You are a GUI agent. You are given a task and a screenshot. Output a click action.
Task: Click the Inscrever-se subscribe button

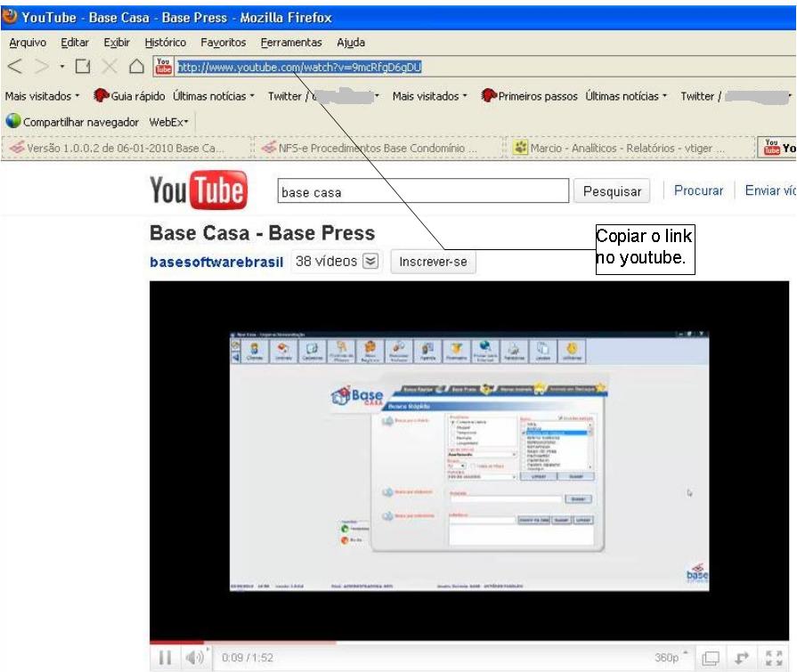click(x=433, y=263)
